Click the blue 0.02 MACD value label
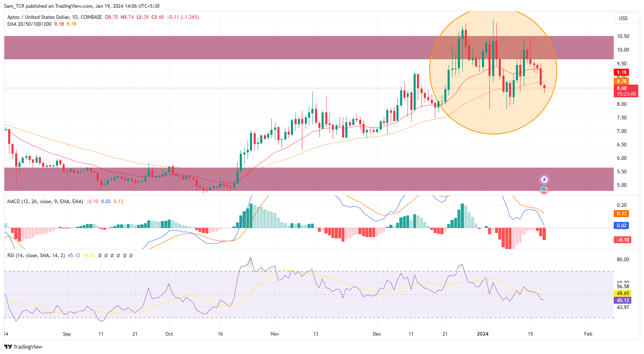Image resolution: width=644 pixels, height=354 pixels. click(x=622, y=226)
